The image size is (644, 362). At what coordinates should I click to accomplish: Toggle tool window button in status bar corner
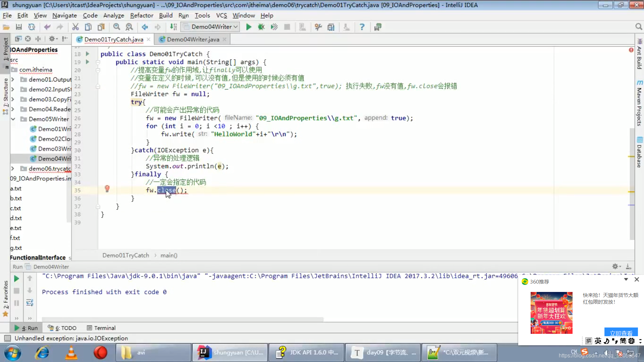point(7,338)
